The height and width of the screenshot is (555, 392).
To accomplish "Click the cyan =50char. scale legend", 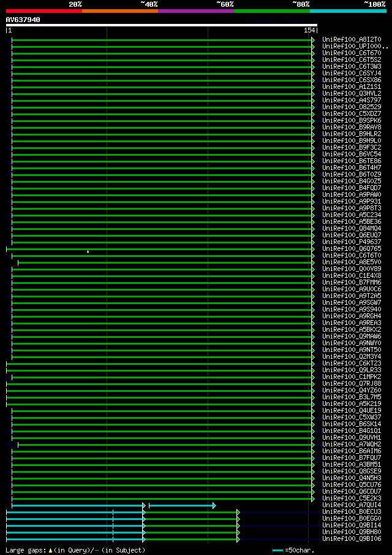I will tap(293, 550).
